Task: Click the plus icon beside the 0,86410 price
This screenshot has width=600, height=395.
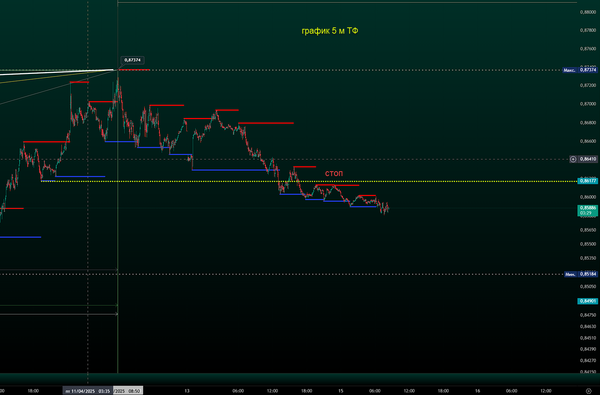Action: (573, 159)
